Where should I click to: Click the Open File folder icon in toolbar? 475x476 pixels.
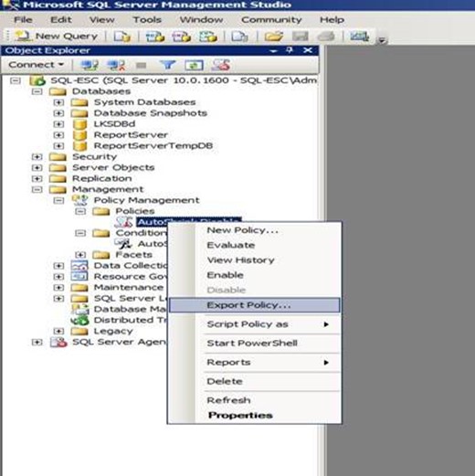274,37
